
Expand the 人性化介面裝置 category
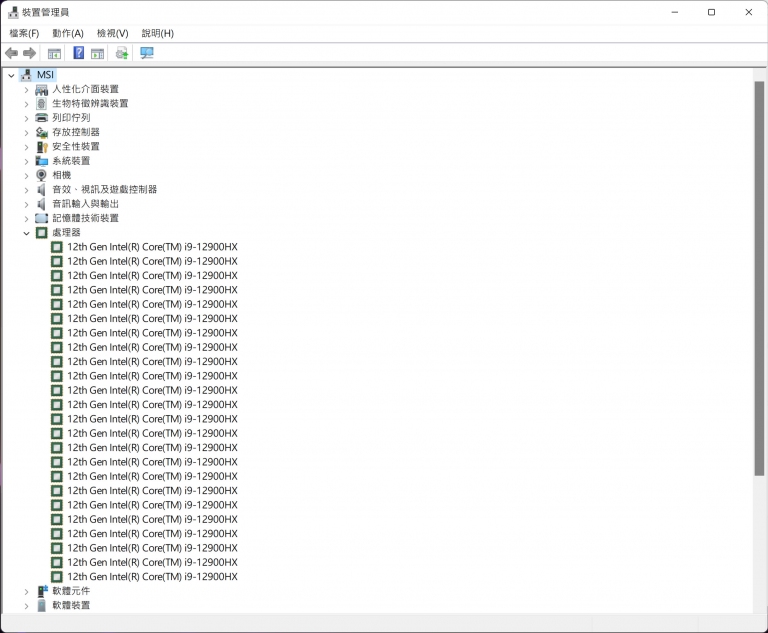coord(27,89)
